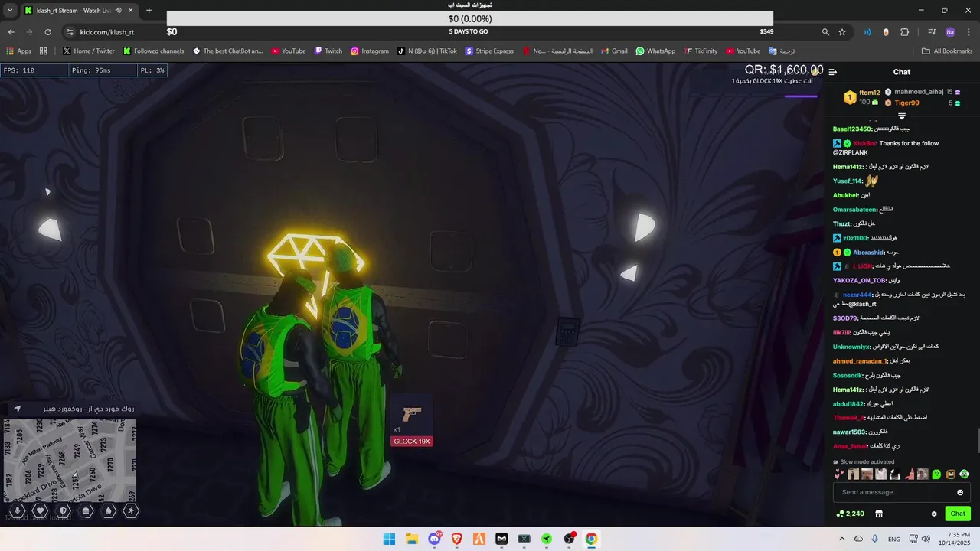
Task: Open the media controls music-note icon
Action: click(932, 32)
